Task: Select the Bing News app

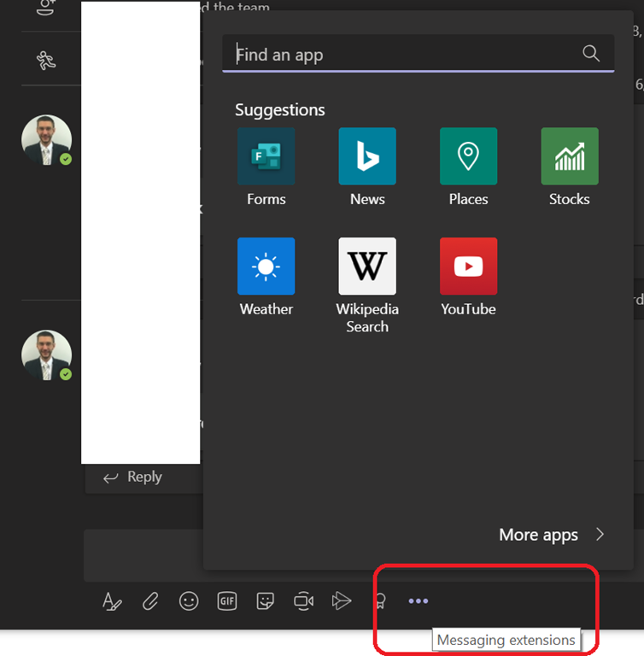Action: point(367,157)
